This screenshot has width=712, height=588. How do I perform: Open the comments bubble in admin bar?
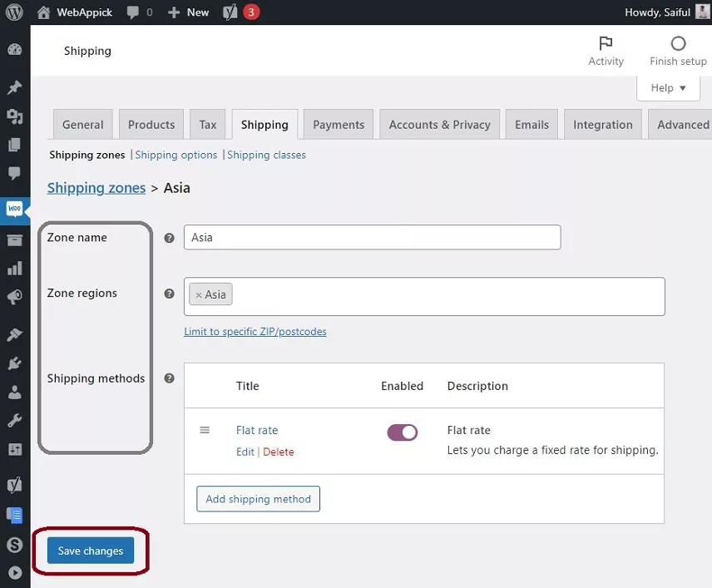pyautogui.click(x=140, y=12)
